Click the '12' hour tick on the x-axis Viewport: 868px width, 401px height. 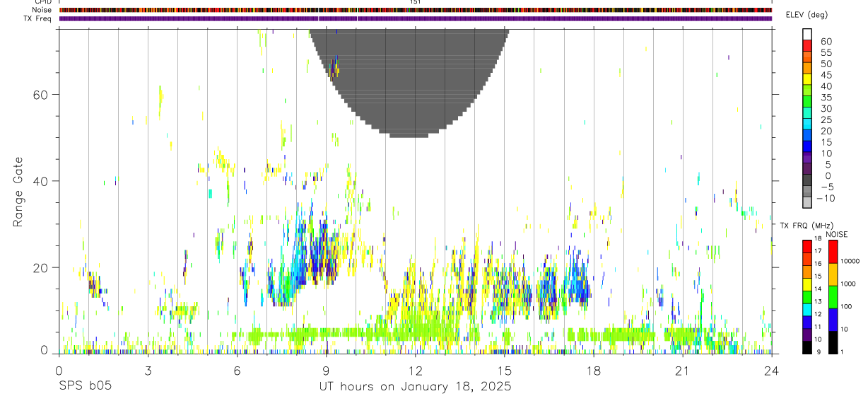point(416,371)
